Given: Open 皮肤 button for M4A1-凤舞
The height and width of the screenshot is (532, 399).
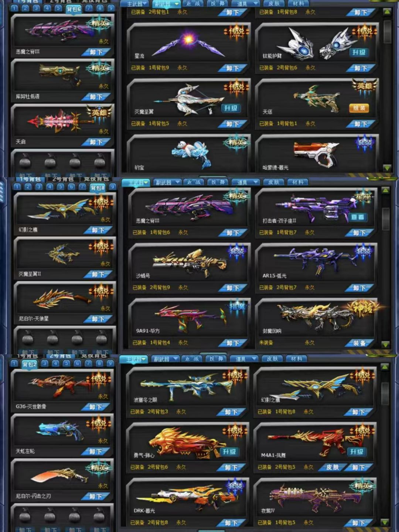Looking at the screenshot, I should click(x=333, y=467).
